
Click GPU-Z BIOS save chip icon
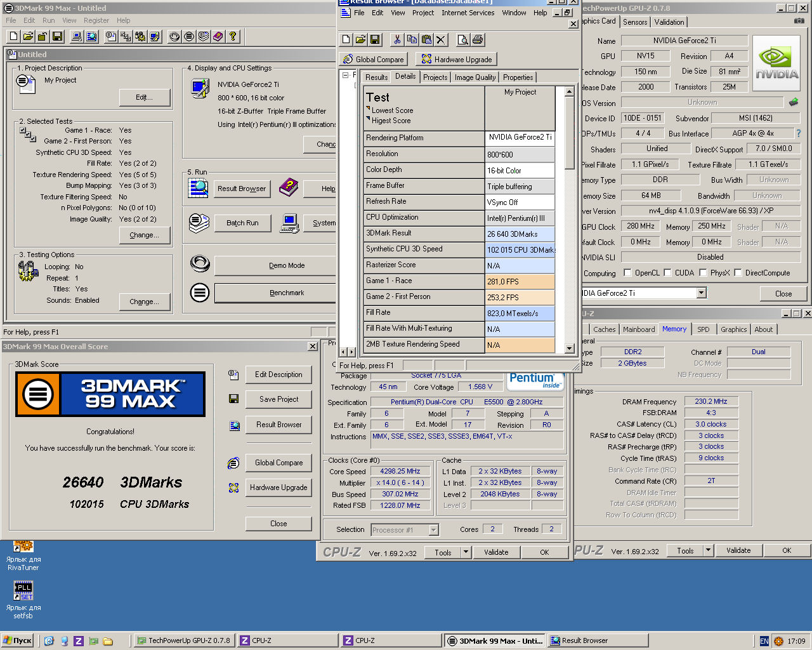(794, 102)
